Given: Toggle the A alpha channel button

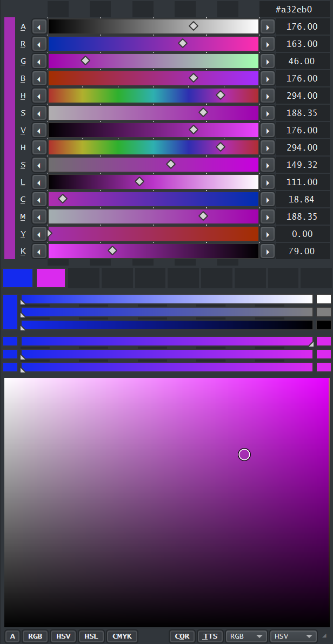Looking at the screenshot, I should 13,636.
